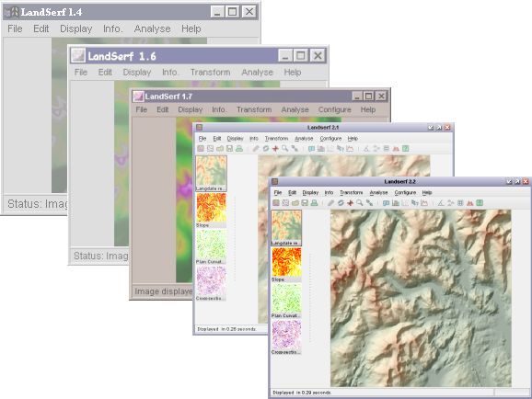Image resolution: width=532 pixels, height=399 pixels.
Task: Open the Analyse menu in Landserf 2.2
Action: click(378, 192)
